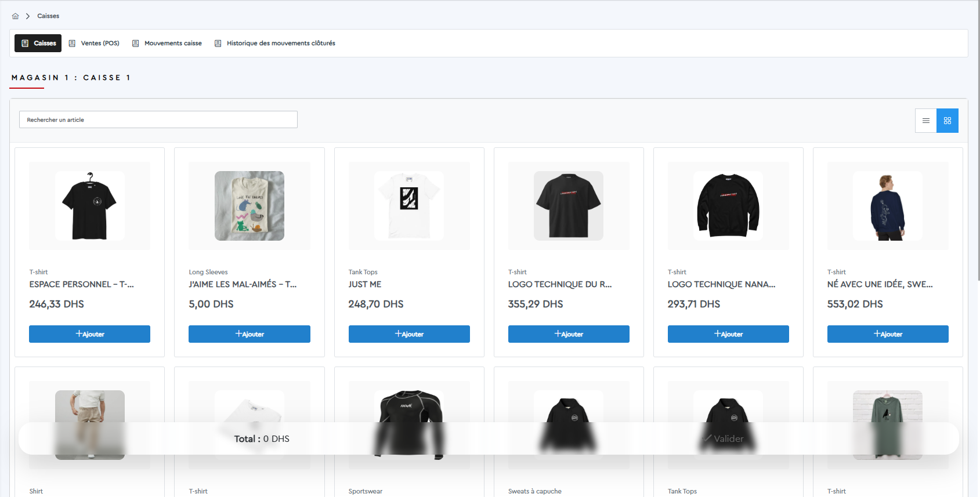
Task: Click the Mouvements caisse tab icon
Action: coord(135,43)
